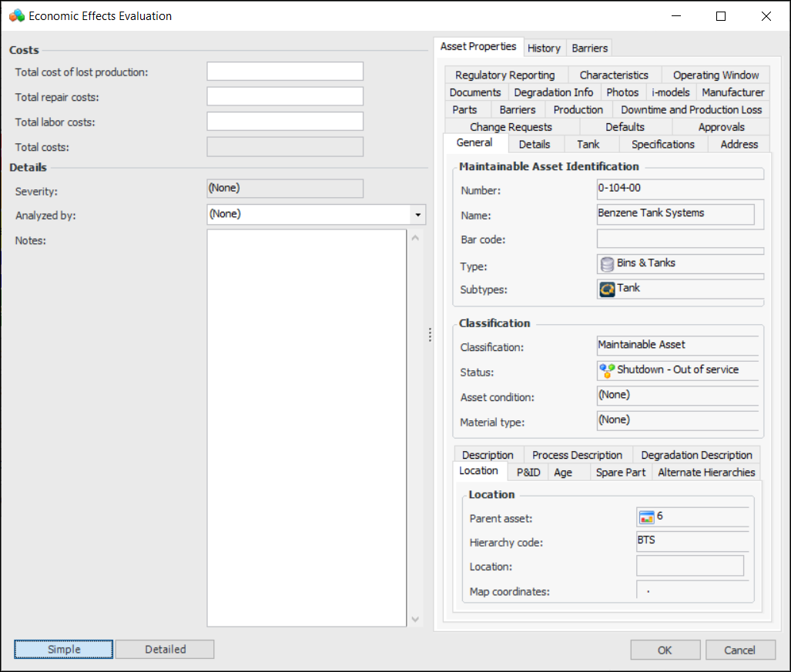
Task: Click the Shutdown status icon
Action: (x=607, y=370)
